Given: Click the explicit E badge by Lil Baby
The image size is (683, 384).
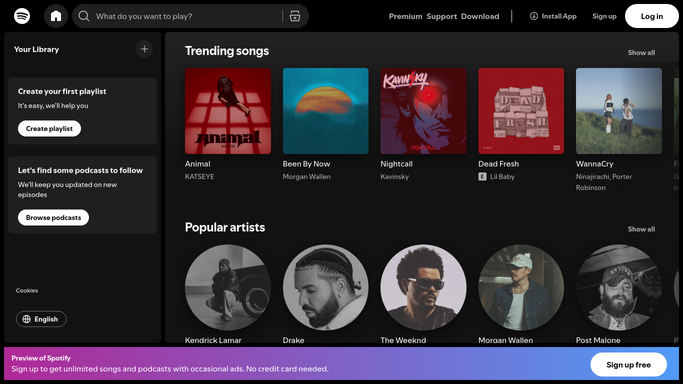Looking at the screenshot, I should point(482,176).
